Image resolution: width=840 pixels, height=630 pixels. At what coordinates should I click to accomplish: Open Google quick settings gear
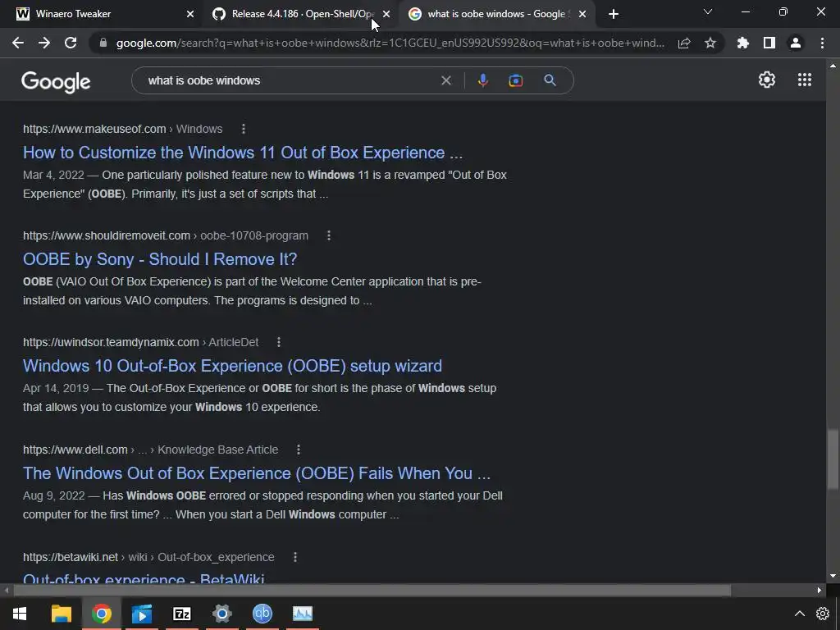point(767,80)
